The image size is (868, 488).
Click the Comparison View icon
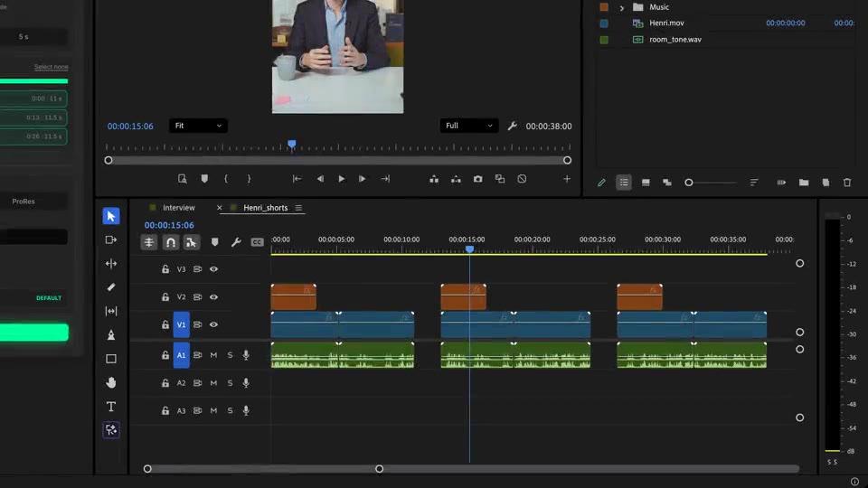pyautogui.click(x=500, y=179)
